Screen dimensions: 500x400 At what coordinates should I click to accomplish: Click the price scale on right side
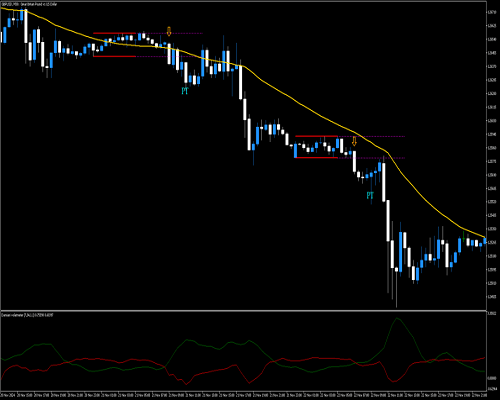(493, 155)
